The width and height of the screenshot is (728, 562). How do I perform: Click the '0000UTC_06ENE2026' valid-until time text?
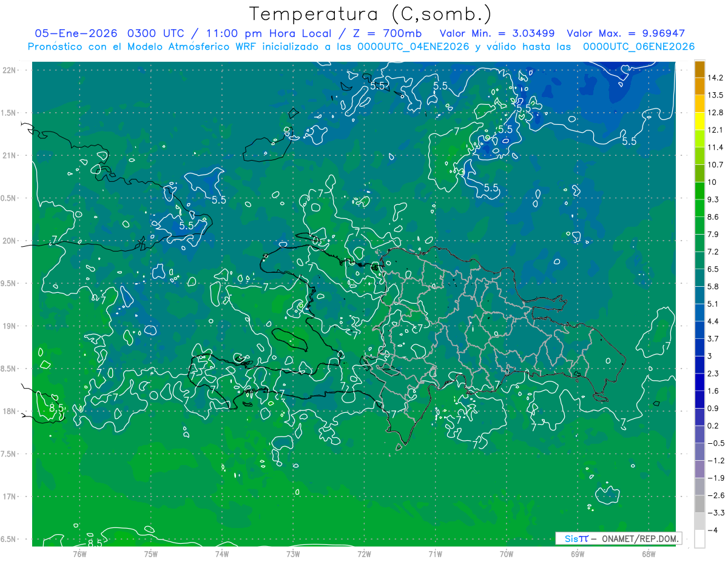pyautogui.click(x=638, y=46)
